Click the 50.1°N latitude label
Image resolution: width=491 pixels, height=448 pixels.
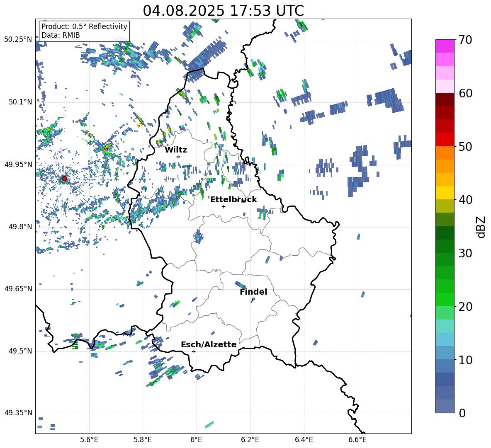click(x=20, y=102)
